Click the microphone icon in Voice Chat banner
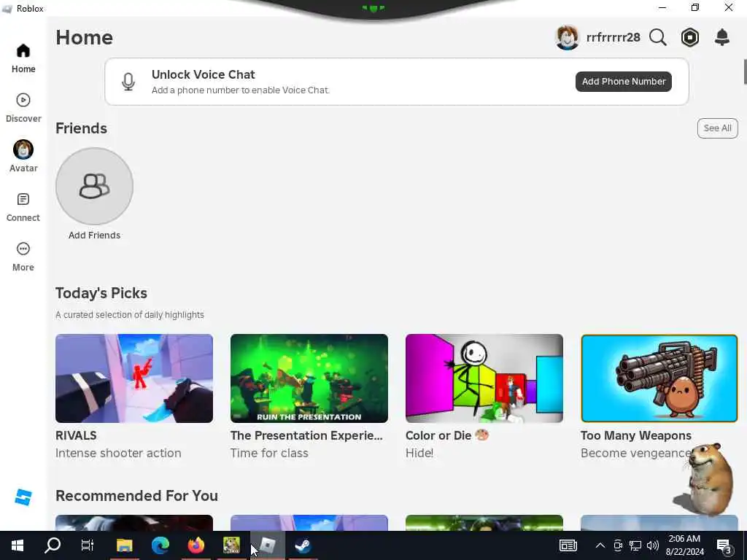 click(x=128, y=82)
